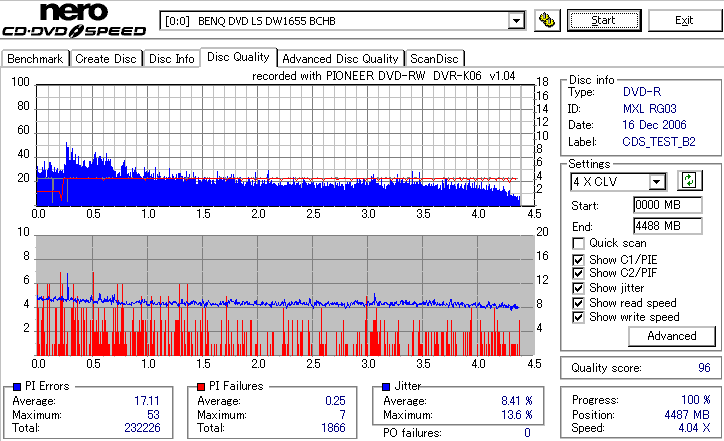The image size is (724, 441).
Task: Open the Disc Info tab
Action: point(171,59)
